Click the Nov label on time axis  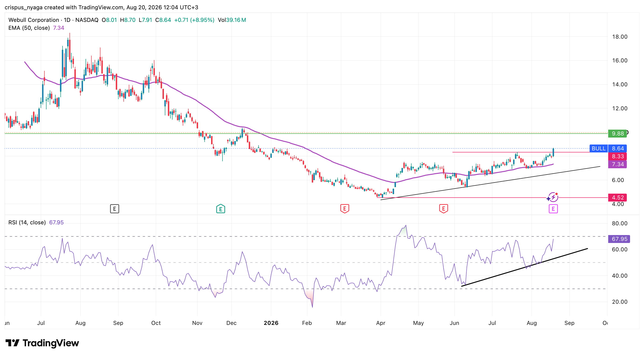(x=197, y=323)
